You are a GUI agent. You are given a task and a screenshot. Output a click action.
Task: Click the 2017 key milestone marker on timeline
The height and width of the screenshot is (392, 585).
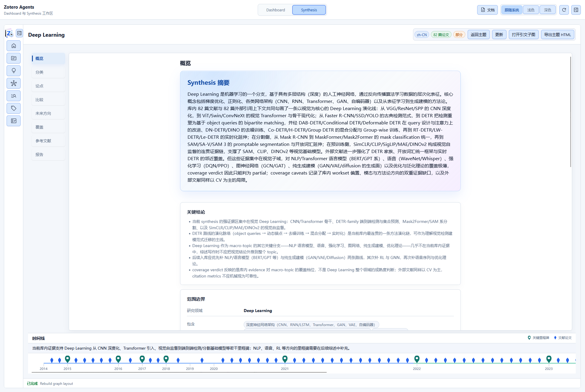click(x=142, y=359)
